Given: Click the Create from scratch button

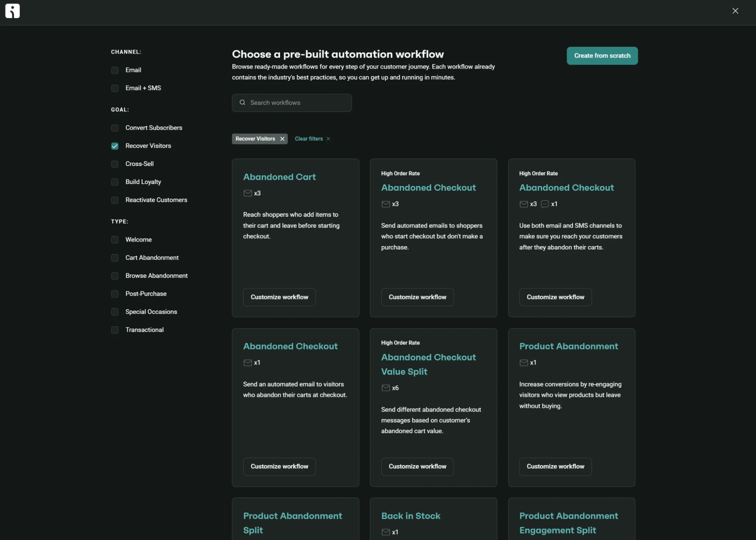Looking at the screenshot, I should click(602, 56).
